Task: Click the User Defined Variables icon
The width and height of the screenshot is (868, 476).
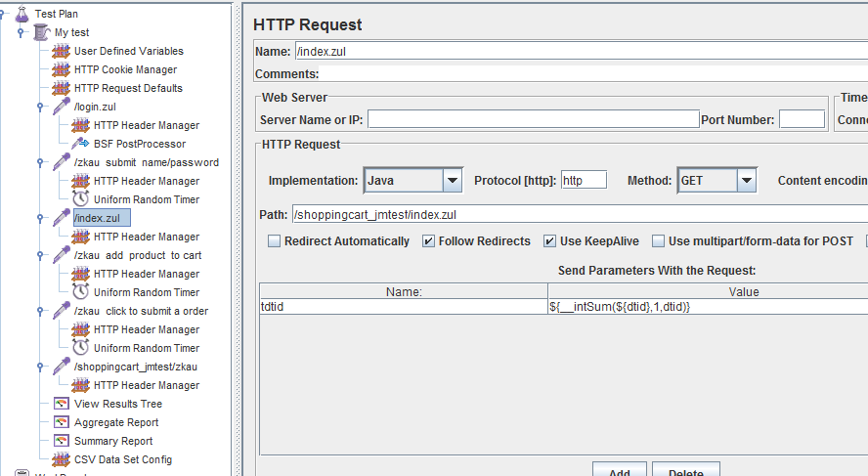Action: tap(61, 51)
